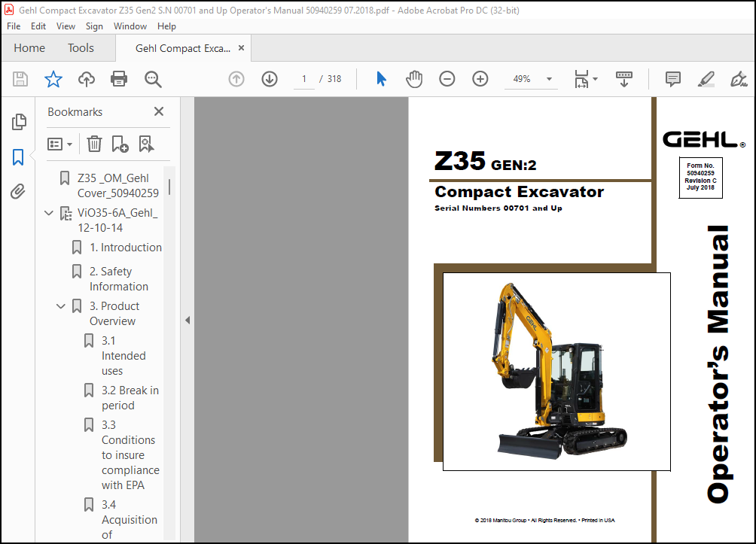Select the Gehl Compact Exca document tab

(x=183, y=49)
